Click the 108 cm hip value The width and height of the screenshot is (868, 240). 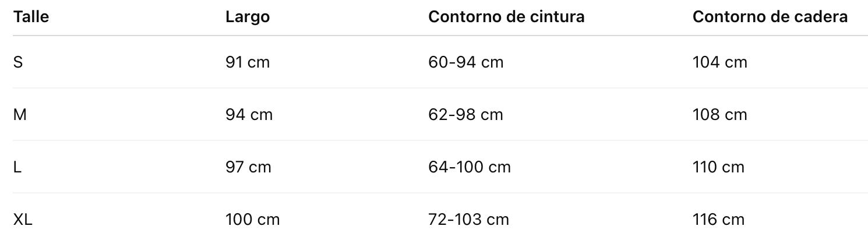720,115
